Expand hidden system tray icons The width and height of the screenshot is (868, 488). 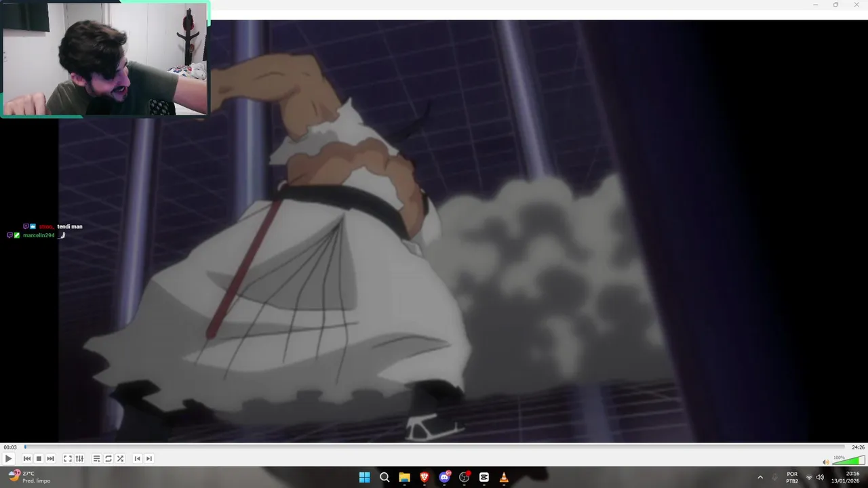pyautogui.click(x=759, y=477)
